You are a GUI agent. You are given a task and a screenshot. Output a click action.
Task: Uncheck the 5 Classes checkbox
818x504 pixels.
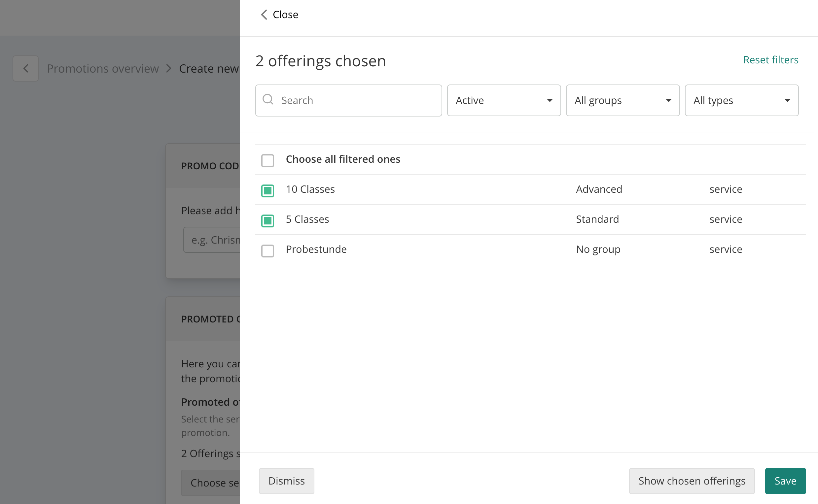click(x=267, y=221)
